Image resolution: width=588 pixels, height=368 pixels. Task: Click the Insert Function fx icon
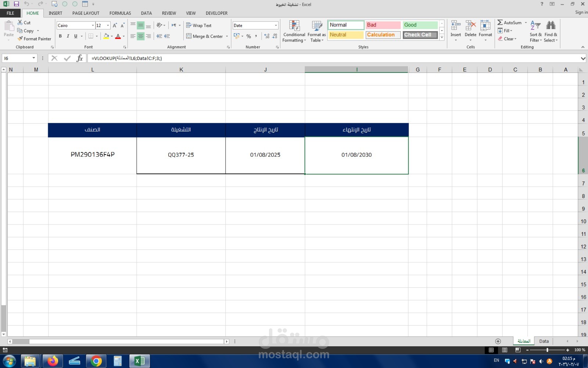80,58
